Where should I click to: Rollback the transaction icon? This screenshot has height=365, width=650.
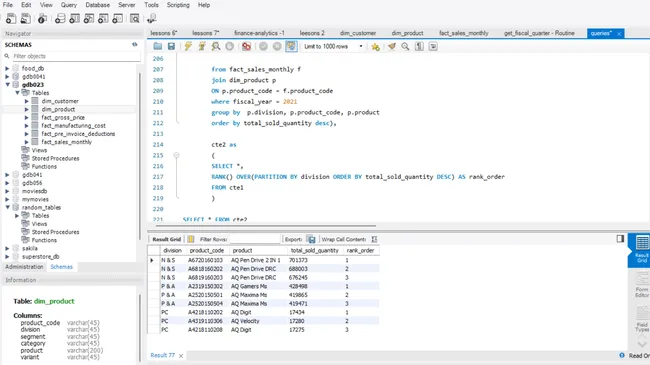click(277, 46)
